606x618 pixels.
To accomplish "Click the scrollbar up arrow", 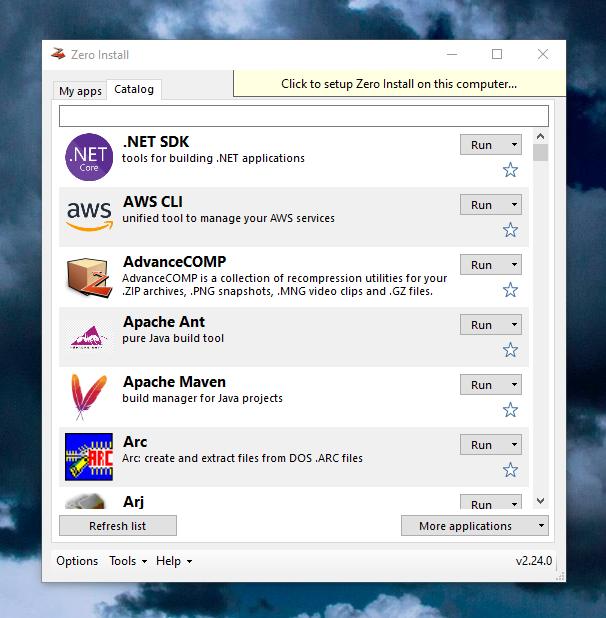I will pyautogui.click(x=541, y=136).
